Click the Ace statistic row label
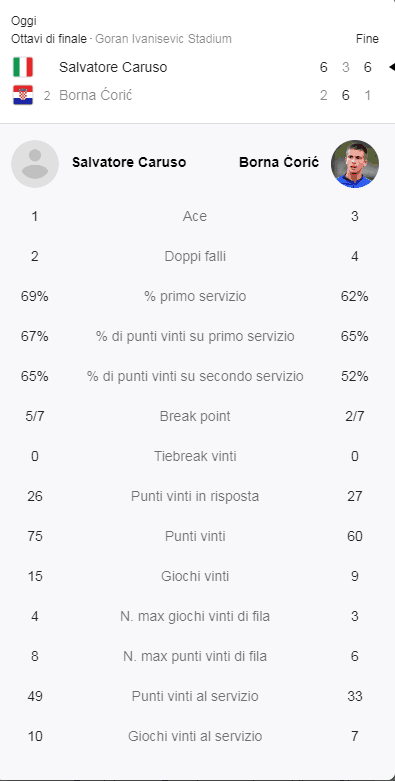This screenshot has width=395, height=781. pyautogui.click(x=195, y=216)
